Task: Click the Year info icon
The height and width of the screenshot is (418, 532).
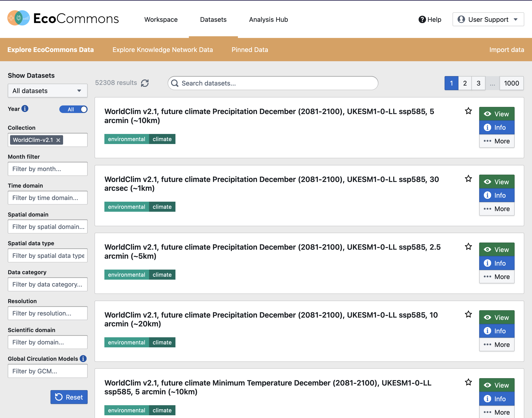Action: click(x=25, y=109)
